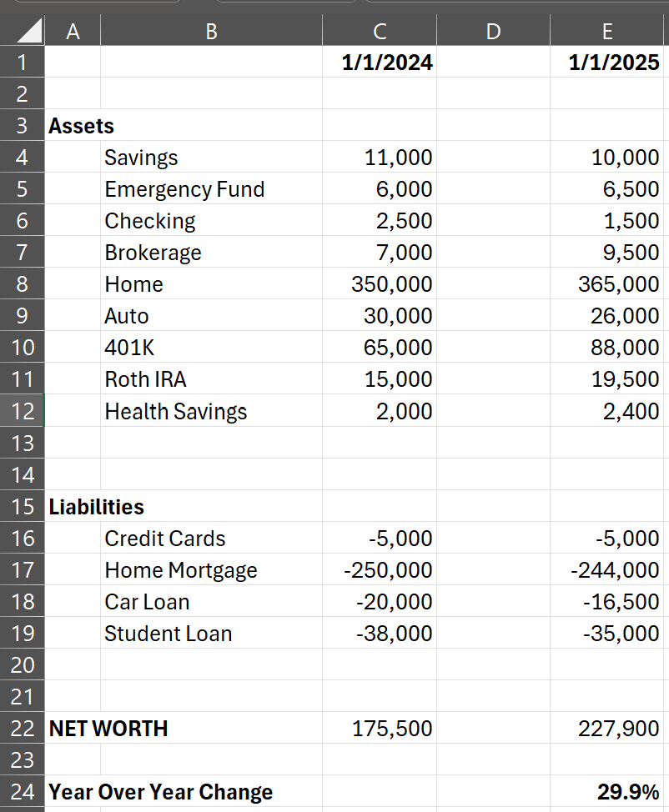Select the Net Worth label cell
Viewport: 669px width, 812px height.
click(x=108, y=729)
